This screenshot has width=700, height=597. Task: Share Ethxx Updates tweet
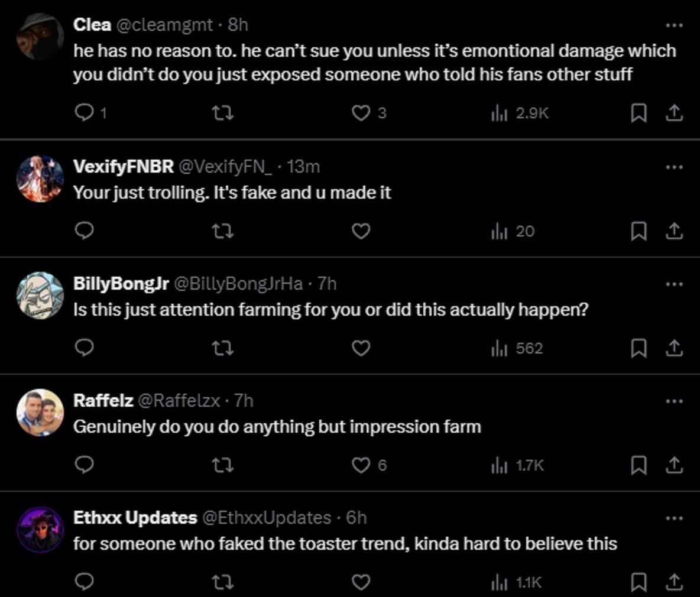pyautogui.click(x=674, y=582)
